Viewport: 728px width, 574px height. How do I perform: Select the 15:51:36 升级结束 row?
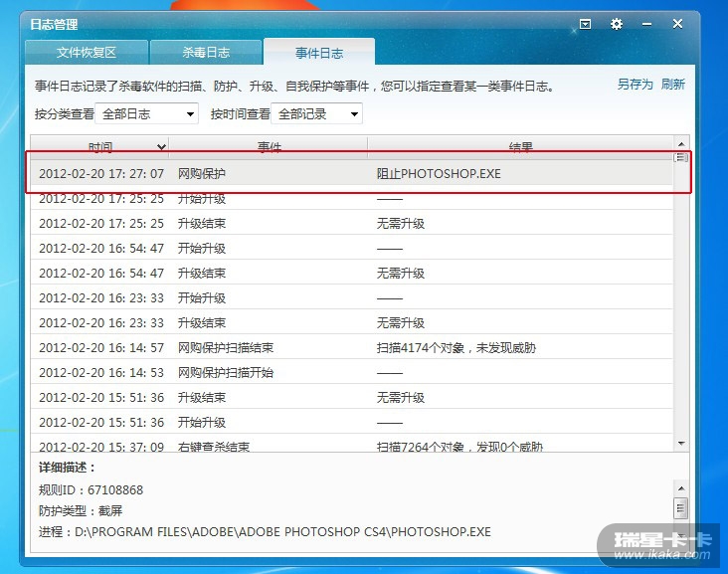(x=351, y=398)
